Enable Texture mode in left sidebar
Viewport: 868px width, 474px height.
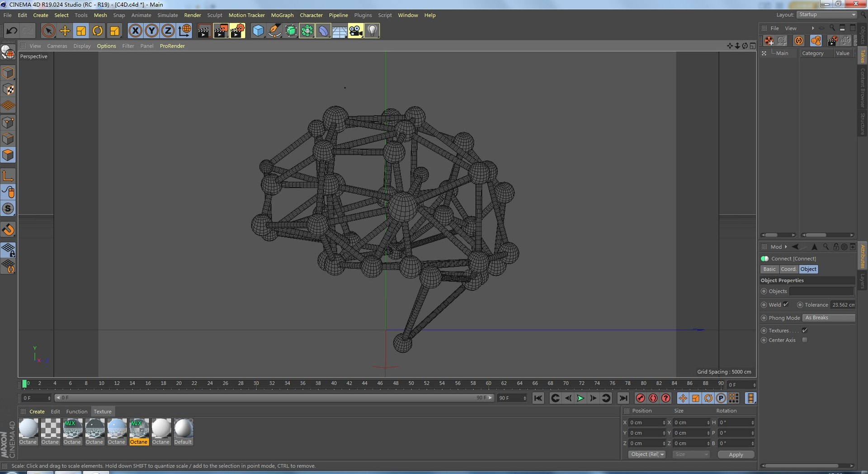pos(8,90)
